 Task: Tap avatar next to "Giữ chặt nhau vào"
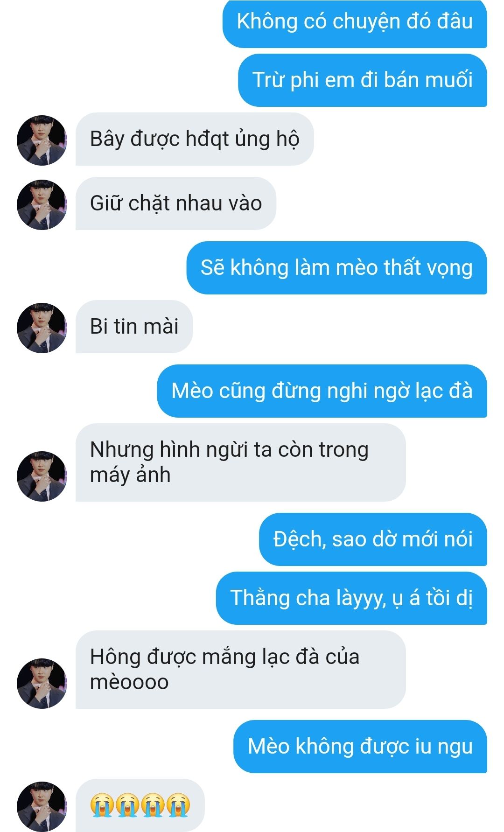[x=42, y=204]
